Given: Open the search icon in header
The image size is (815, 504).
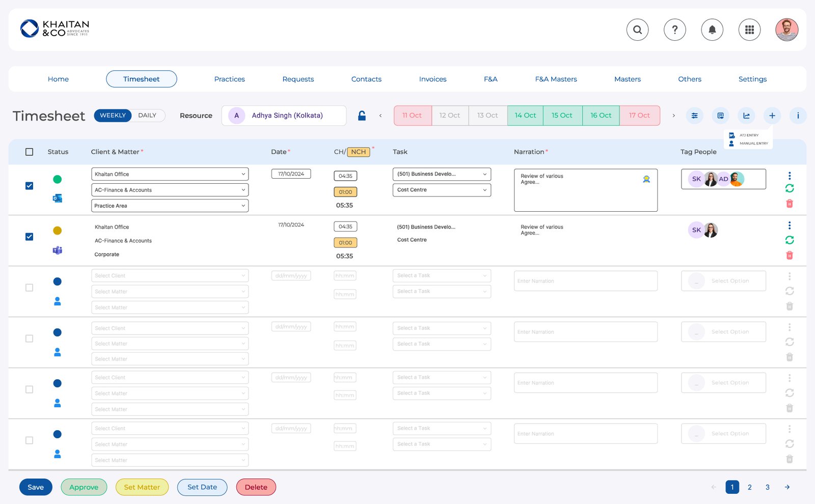Looking at the screenshot, I should pos(637,30).
